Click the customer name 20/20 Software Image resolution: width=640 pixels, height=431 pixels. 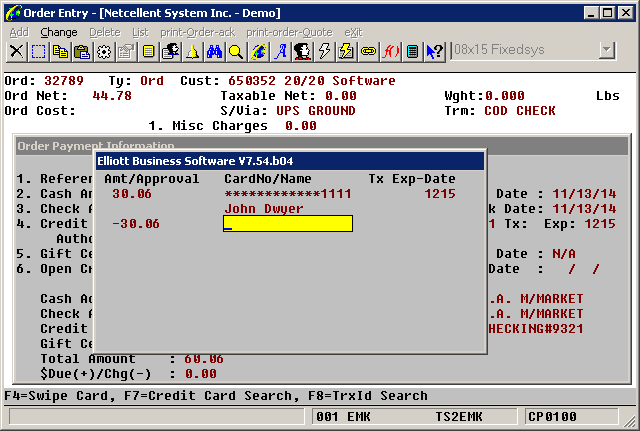click(x=340, y=81)
